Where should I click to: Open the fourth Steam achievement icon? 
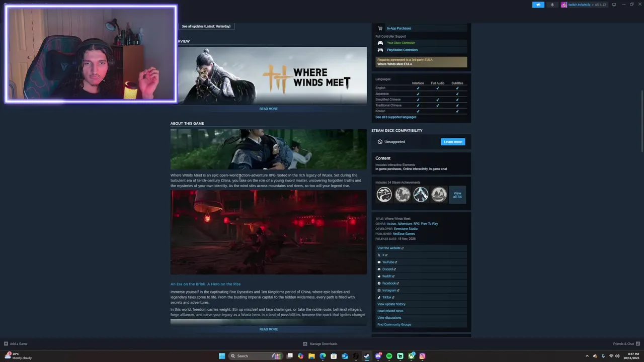(x=439, y=194)
